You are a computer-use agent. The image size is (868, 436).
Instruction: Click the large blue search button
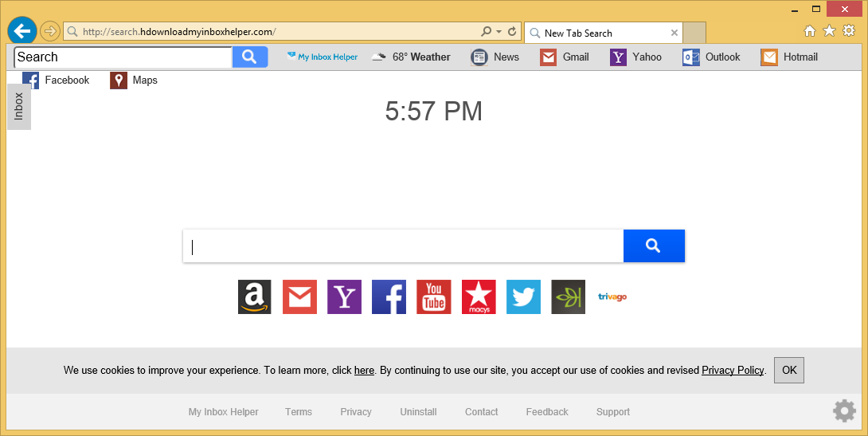654,246
